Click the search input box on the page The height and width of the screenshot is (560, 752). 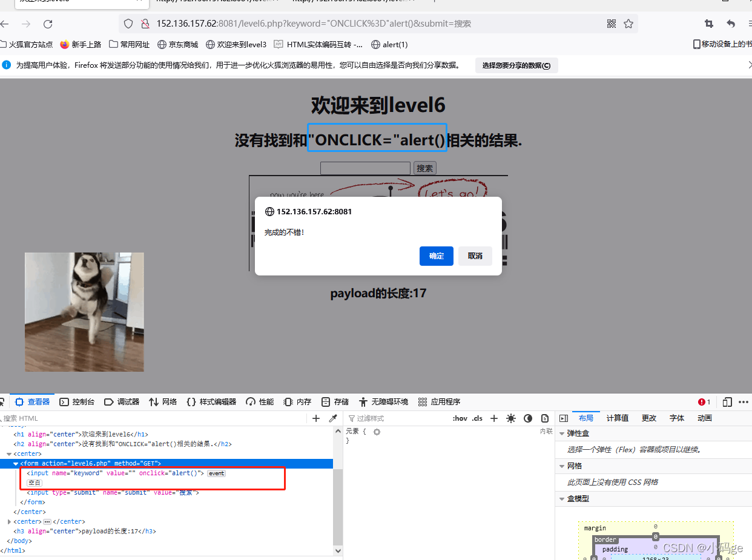coord(365,168)
